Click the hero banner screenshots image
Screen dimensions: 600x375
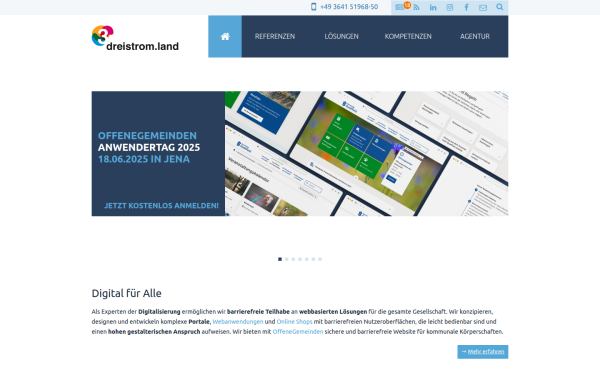pyautogui.click(x=367, y=153)
